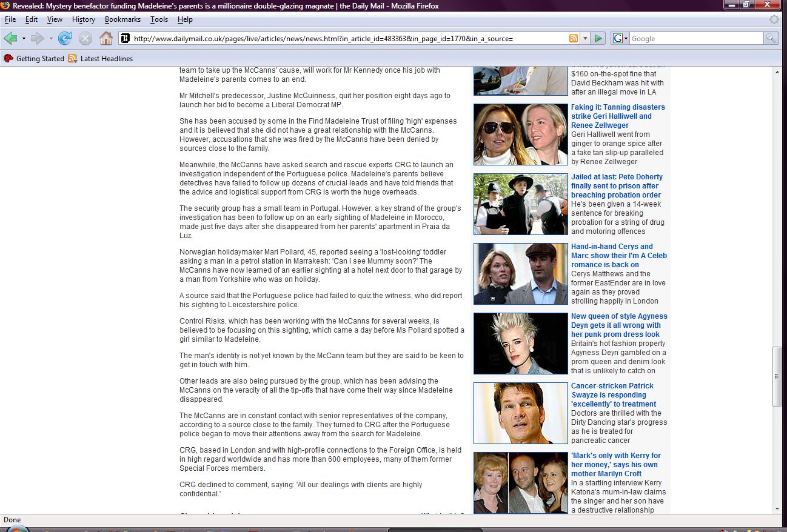Click the green Back arrow button

10,39
